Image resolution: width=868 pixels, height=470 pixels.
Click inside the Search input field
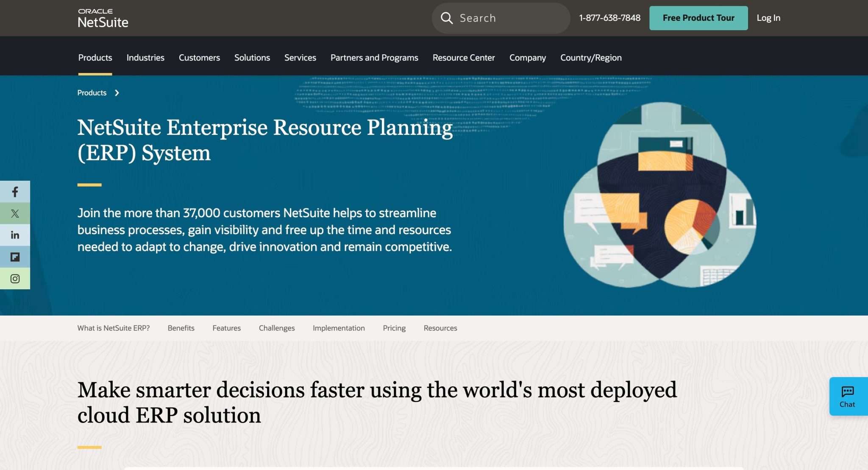pos(500,18)
